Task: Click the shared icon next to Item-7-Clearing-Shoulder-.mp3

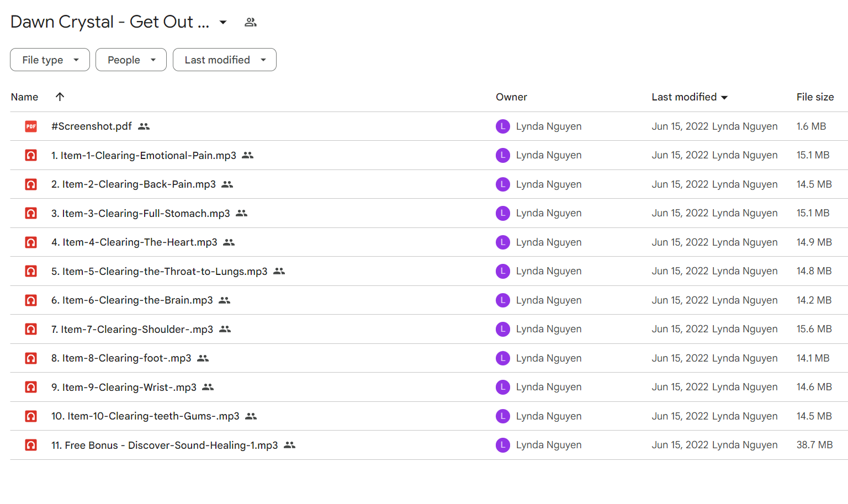Action: coord(225,329)
